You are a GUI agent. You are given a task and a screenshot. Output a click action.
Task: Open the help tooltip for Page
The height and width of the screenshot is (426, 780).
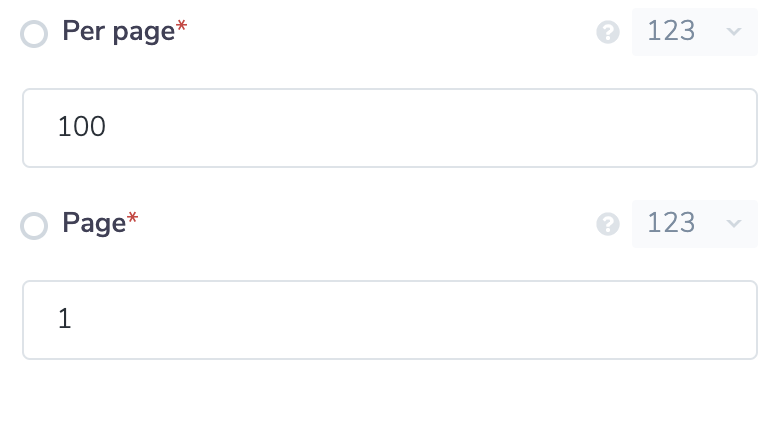pos(608,224)
